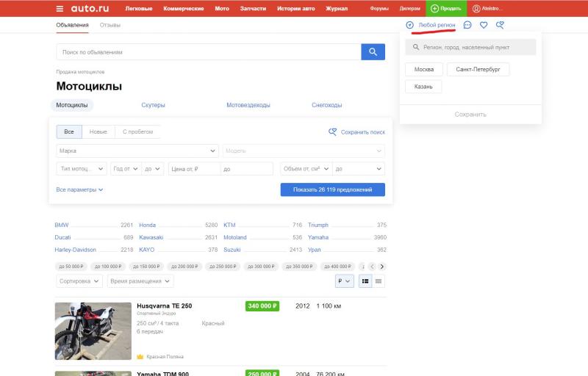588x376 pixels.
Task: Open the currency ₽ dropdown
Action: click(x=344, y=281)
